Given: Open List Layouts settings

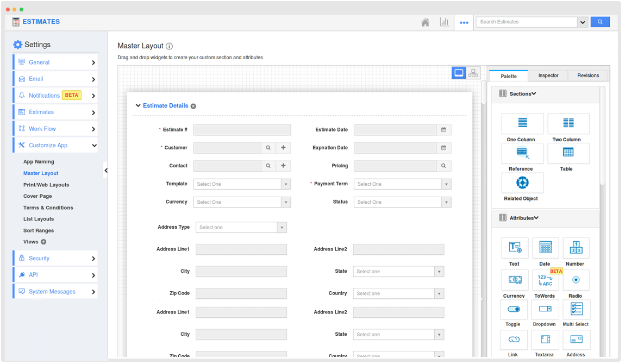Looking at the screenshot, I should tap(39, 218).
